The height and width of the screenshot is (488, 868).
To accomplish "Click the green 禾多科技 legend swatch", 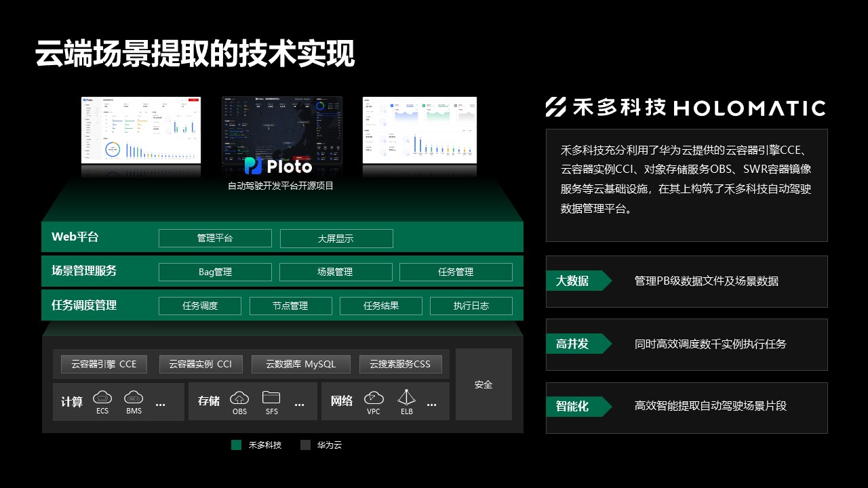I will point(236,445).
